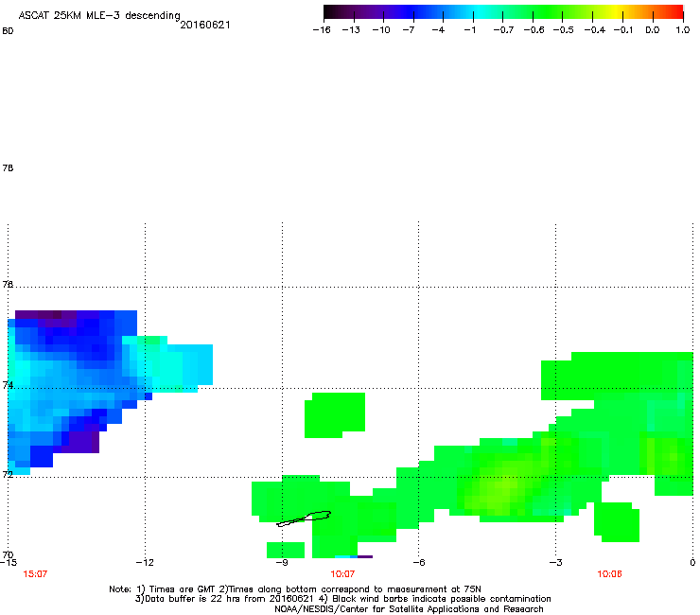Screen dimensions: 700x615
Task: Click the colorbar label "0.0"
Action: coord(653,30)
